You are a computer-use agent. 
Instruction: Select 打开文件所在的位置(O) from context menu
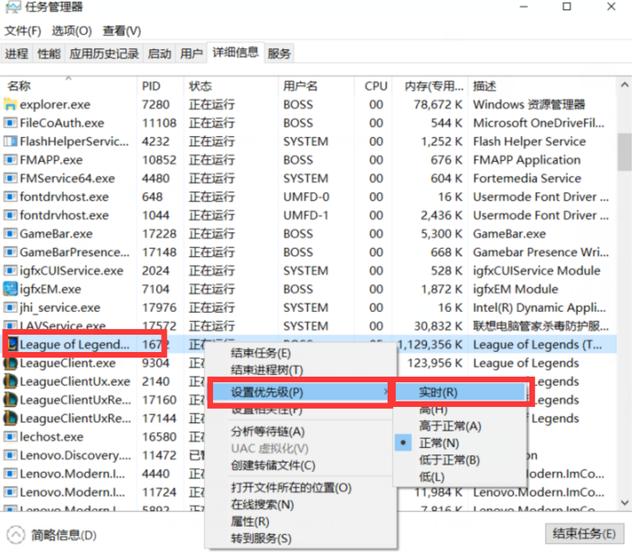pos(291,488)
